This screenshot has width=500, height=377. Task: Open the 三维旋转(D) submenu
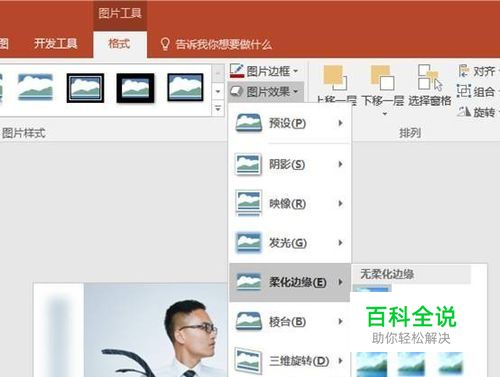tap(289, 360)
